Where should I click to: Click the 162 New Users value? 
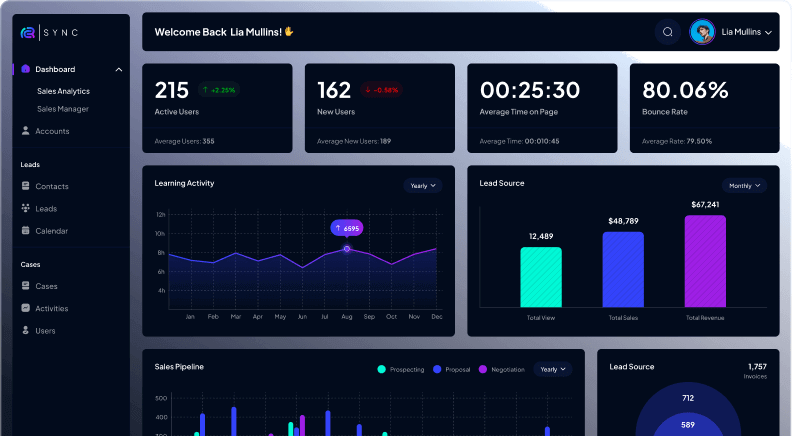[334, 90]
